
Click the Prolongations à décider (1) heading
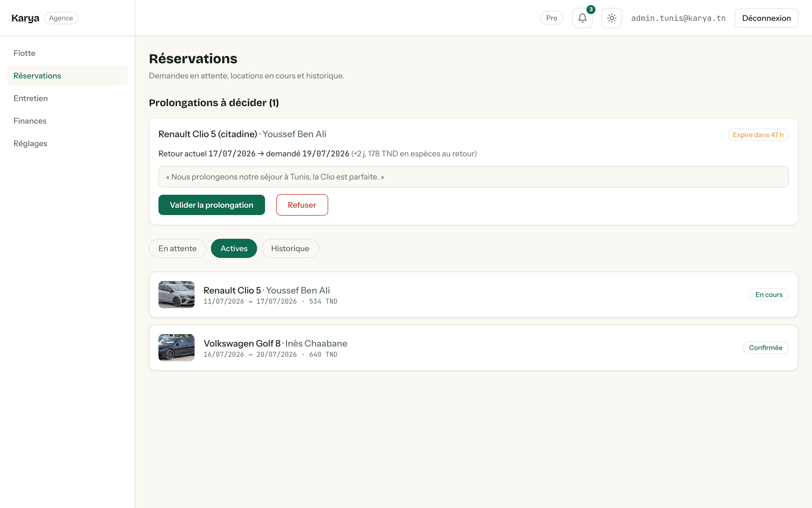pyautogui.click(x=214, y=102)
